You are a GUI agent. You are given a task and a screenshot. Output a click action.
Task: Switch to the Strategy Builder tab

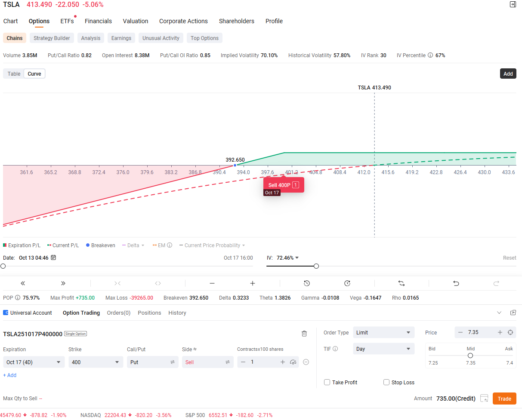tap(52, 38)
